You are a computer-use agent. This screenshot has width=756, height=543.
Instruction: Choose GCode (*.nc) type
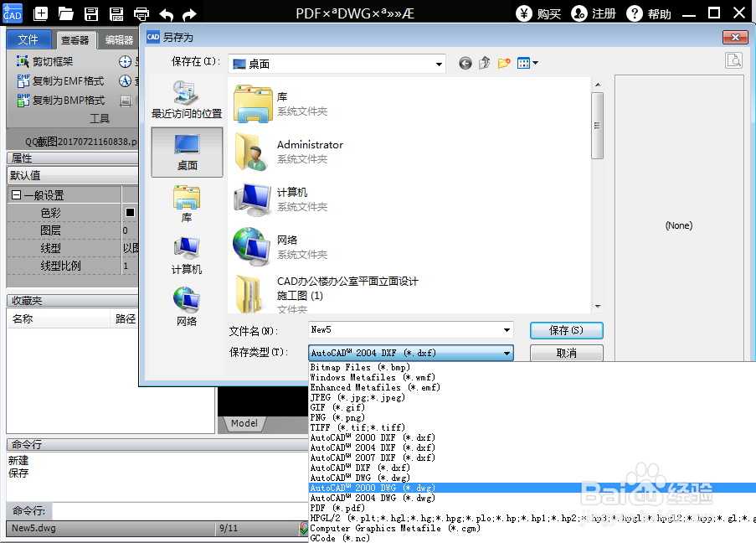(x=532, y=538)
